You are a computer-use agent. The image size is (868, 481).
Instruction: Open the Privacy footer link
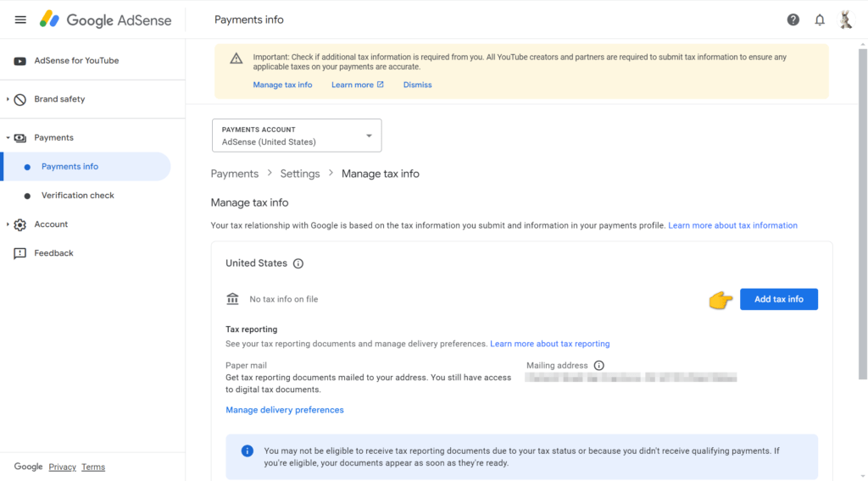click(x=62, y=467)
